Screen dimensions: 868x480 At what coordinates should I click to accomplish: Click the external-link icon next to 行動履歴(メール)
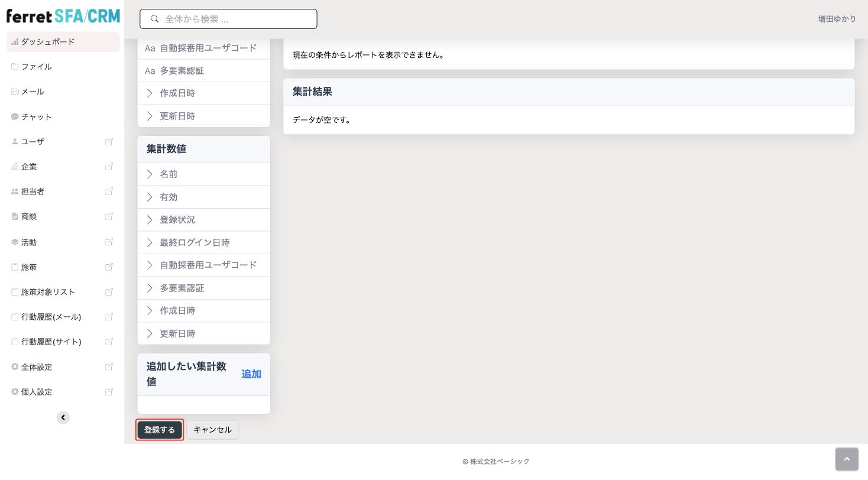(109, 317)
